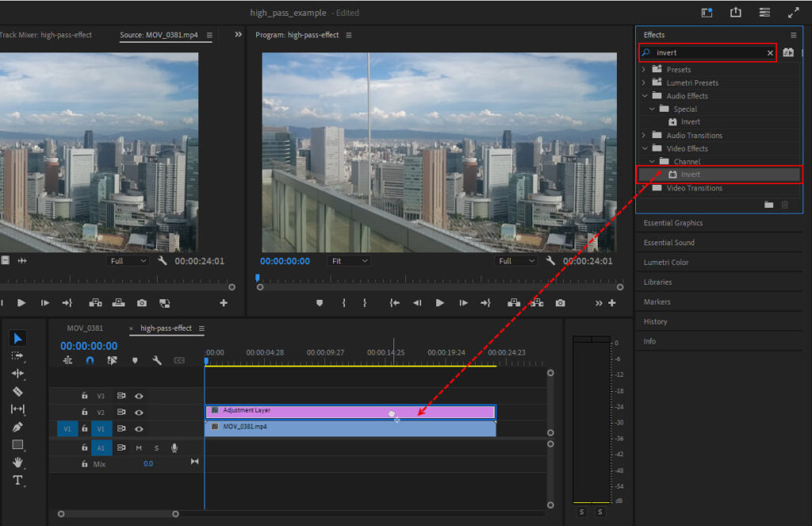Viewport: 812px width, 526px height.
Task: Click the new custom bin folder icon in Effects
Action: point(768,205)
